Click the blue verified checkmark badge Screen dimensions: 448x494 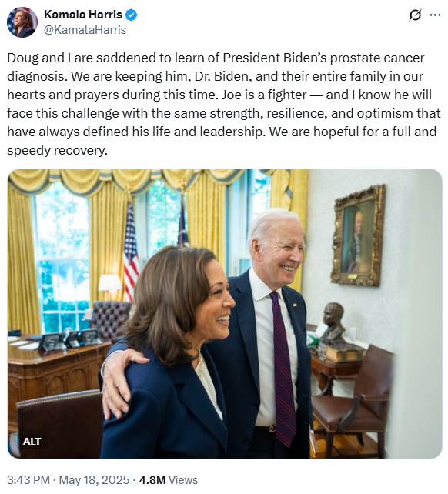(131, 15)
